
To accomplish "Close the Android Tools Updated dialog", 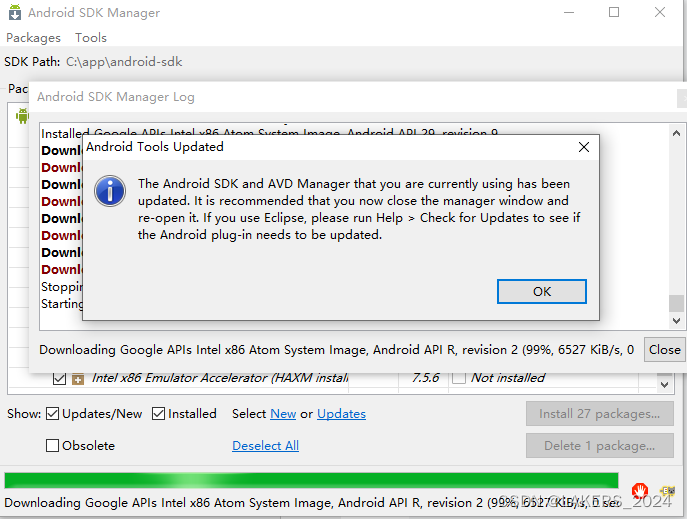I will 584,147.
